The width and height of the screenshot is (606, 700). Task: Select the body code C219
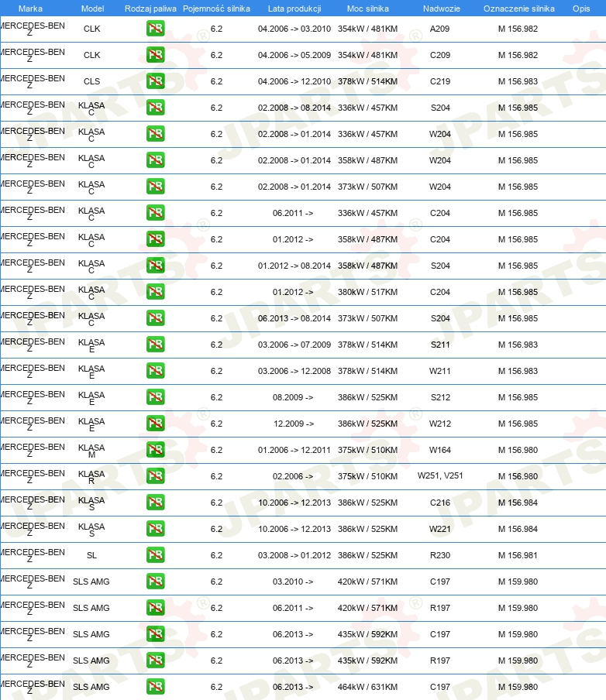[439, 81]
